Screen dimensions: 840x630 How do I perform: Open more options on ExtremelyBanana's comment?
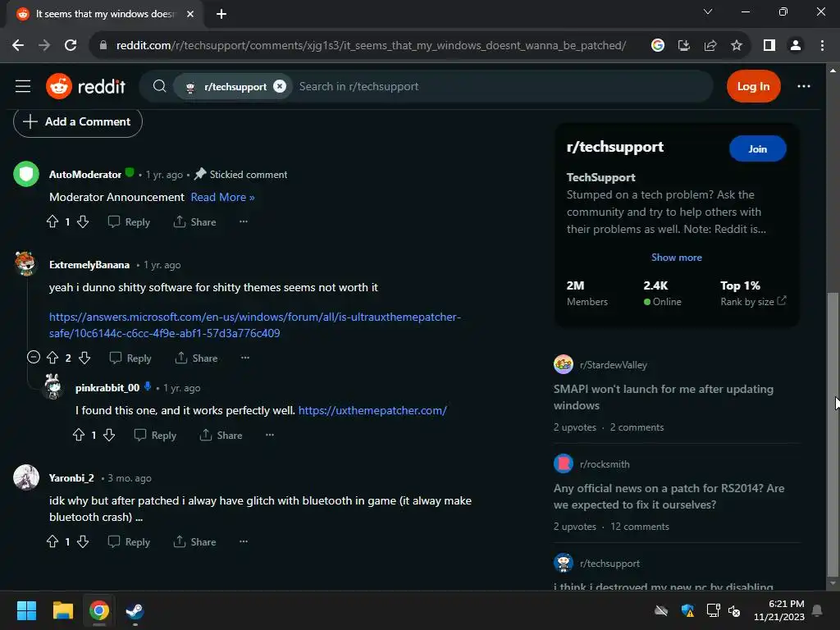pyautogui.click(x=244, y=358)
